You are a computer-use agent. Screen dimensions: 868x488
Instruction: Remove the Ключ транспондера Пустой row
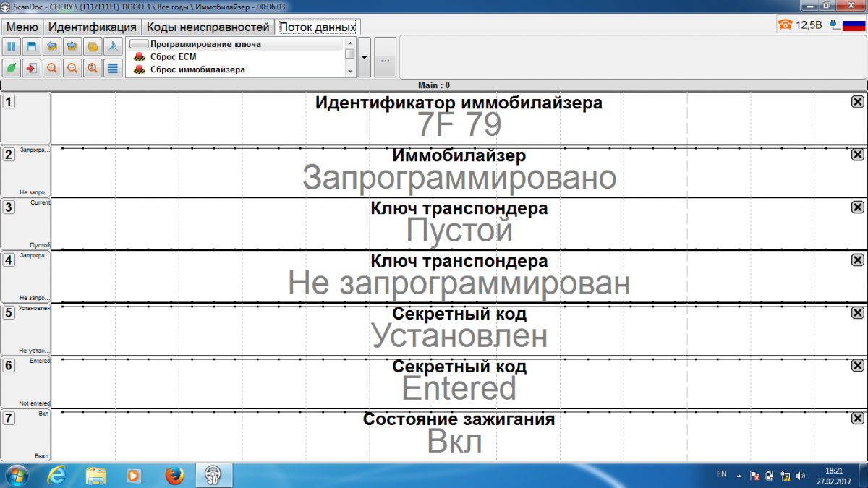click(857, 207)
